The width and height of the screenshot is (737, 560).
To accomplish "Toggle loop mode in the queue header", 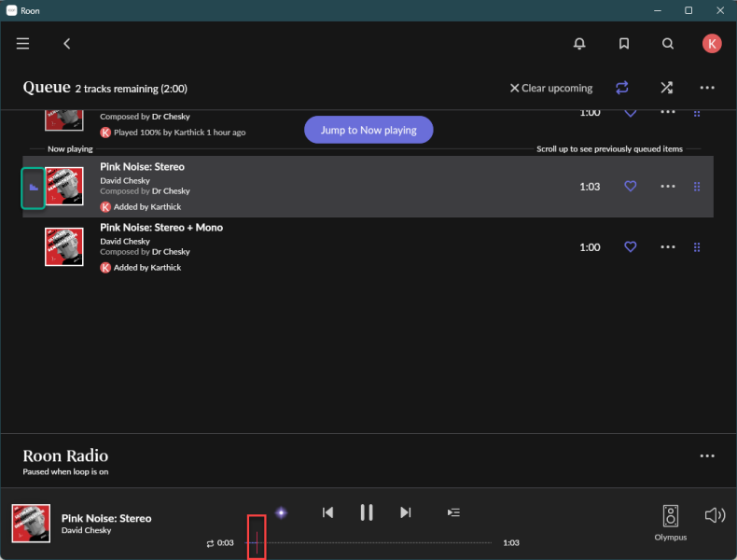I will (622, 88).
